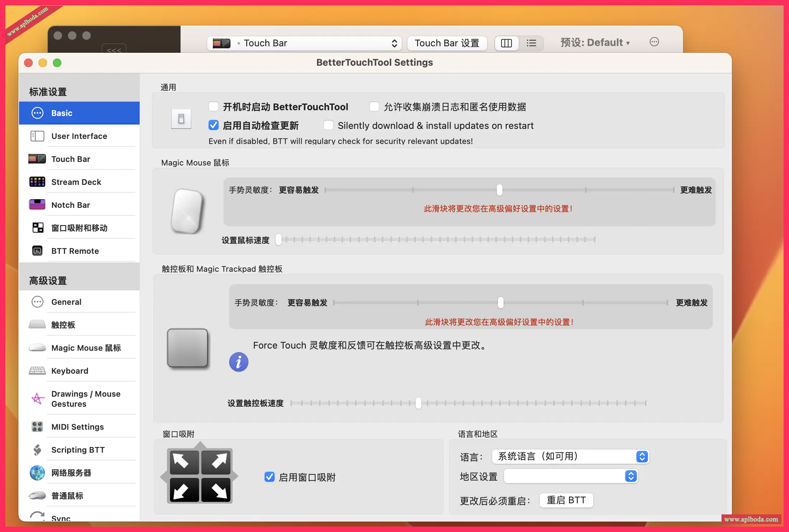Open Scripting BTT settings
The width and height of the screenshot is (789, 532).
coord(79,450)
